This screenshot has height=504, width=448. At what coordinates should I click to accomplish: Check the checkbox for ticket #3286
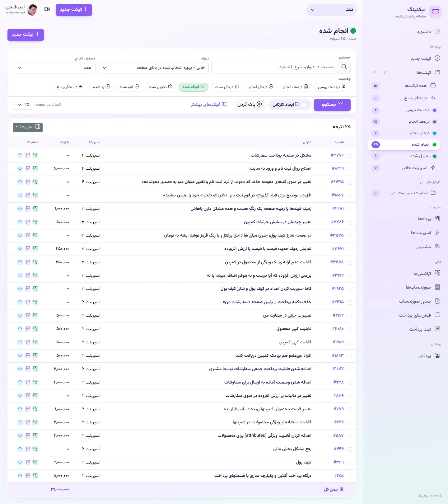coord(350,223)
